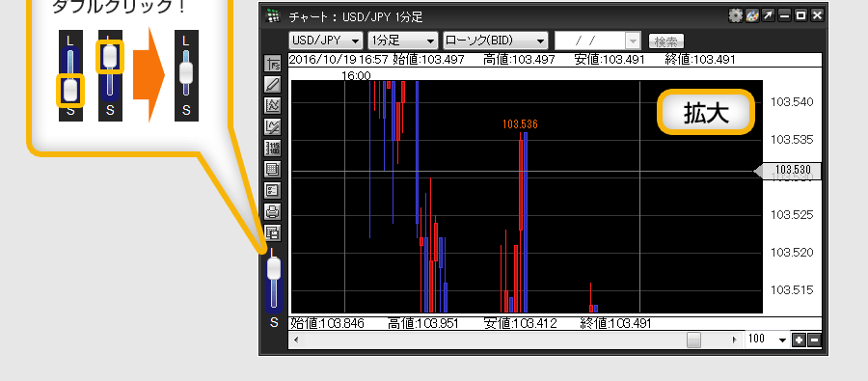Click the 検索 search button
This screenshot has width=868, height=381.
pos(666,41)
